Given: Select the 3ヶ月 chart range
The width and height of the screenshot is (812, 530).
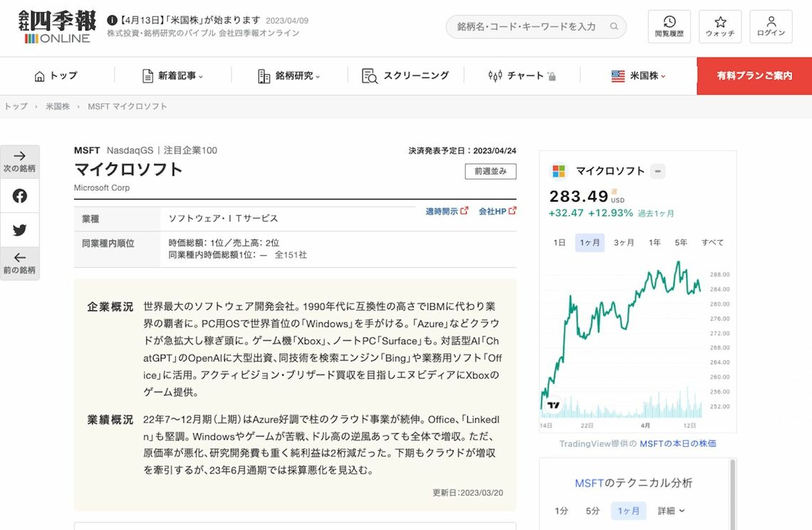Looking at the screenshot, I should pos(623,242).
